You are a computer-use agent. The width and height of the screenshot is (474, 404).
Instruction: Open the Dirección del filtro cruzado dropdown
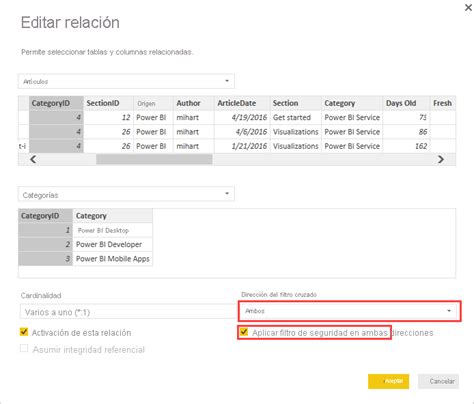pos(350,311)
